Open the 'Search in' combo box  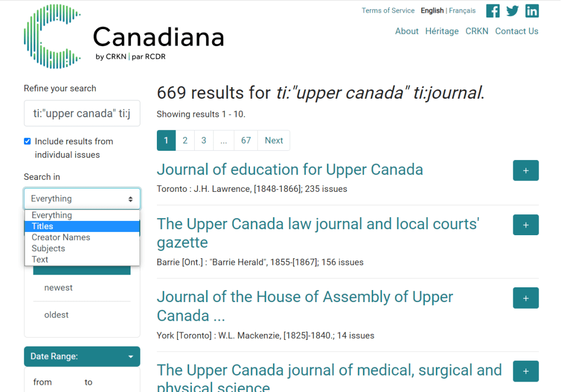[82, 198]
